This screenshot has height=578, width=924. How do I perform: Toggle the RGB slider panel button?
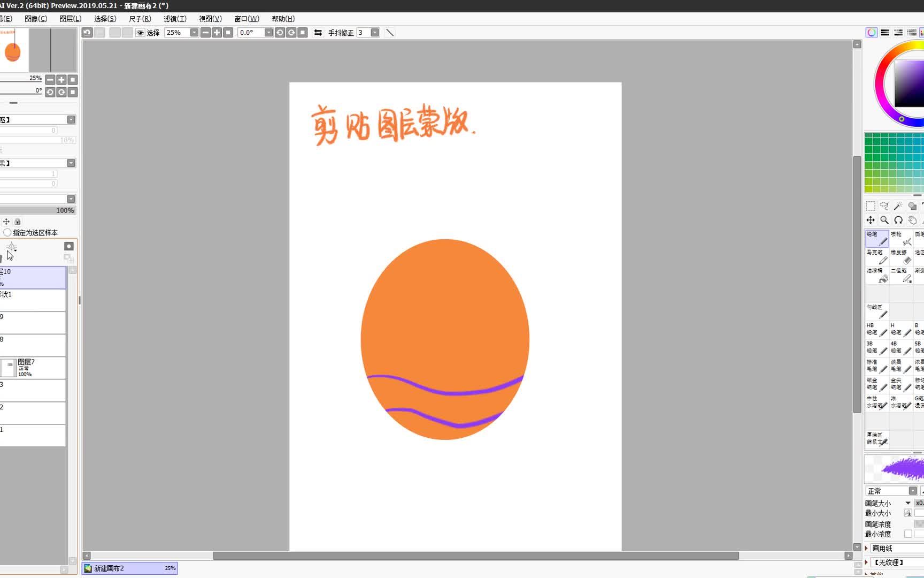pyautogui.click(x=885, y=33)
